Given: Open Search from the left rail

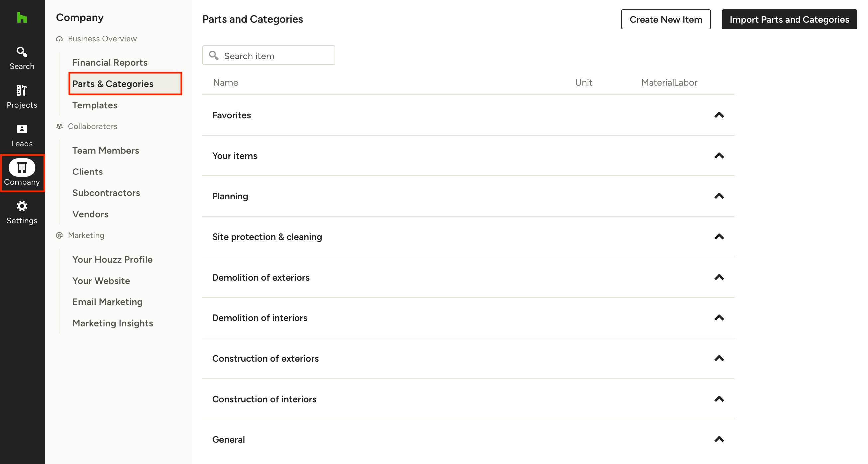Looking at the screenshot, I should coord(22,58).
